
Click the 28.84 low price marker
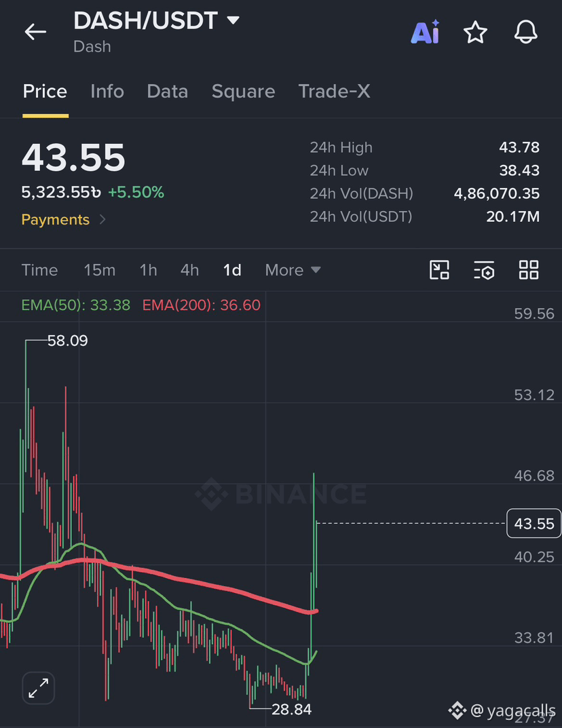291,709
